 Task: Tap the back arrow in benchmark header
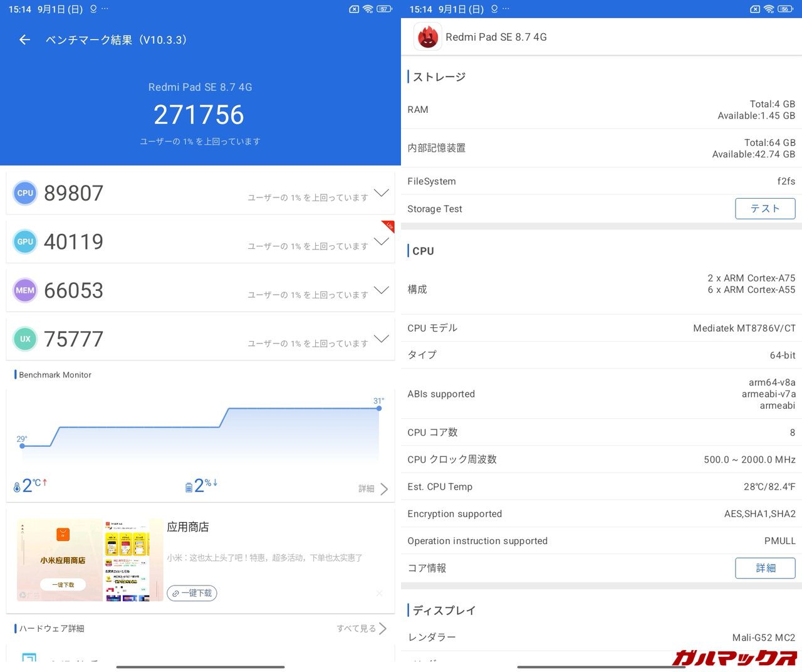[x=24, y=40]
